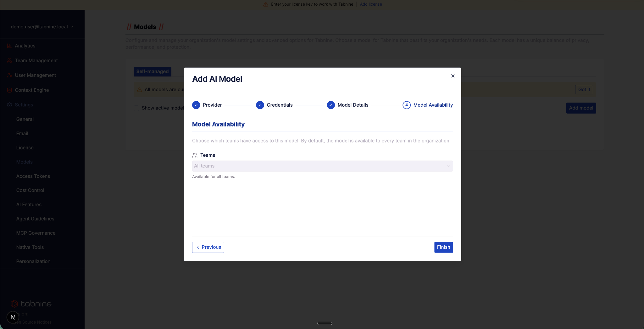
Task: Open Native Tools settings
Action: pyautogui.click(x=30, y=248)
